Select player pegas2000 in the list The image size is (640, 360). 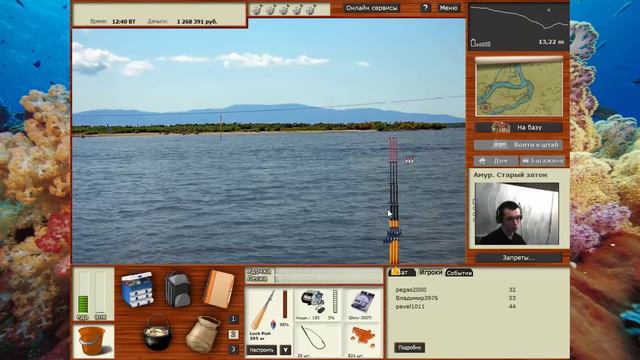[x=411, y=289]
